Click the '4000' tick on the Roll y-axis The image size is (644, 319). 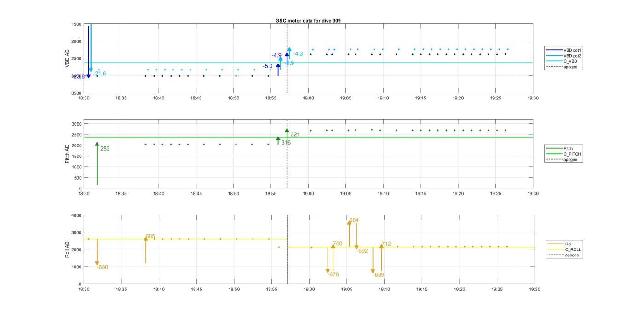coord(76,215)
